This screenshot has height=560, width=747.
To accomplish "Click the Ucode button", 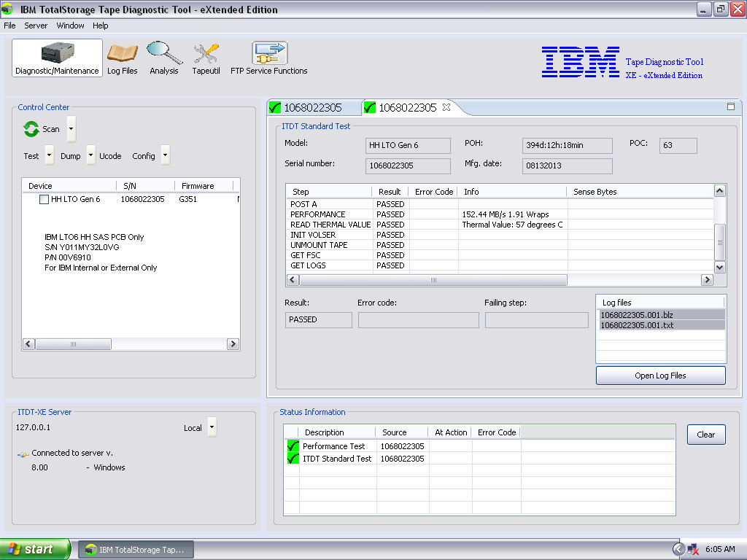I will (x=110, y=156).
